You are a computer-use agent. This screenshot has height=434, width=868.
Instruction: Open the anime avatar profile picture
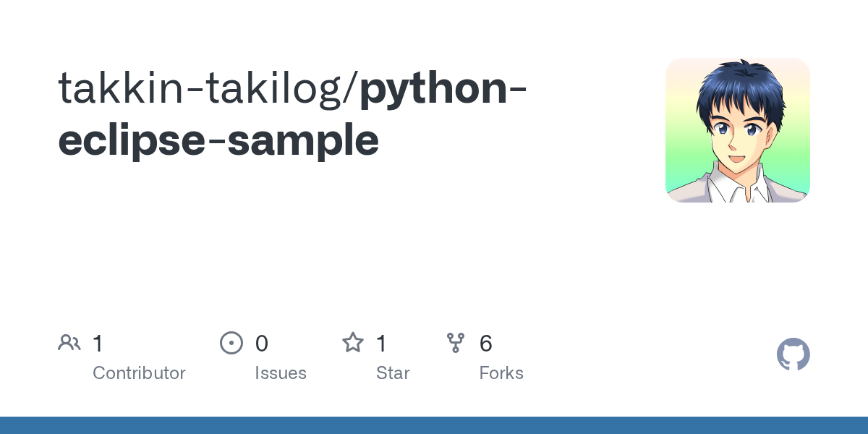coord(737,130)
